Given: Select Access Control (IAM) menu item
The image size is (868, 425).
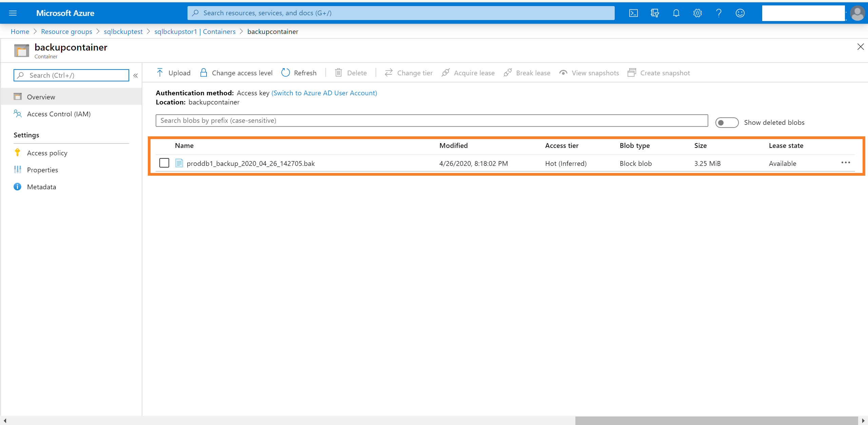Looking at the screenshot, I should (x=59, y=114).
